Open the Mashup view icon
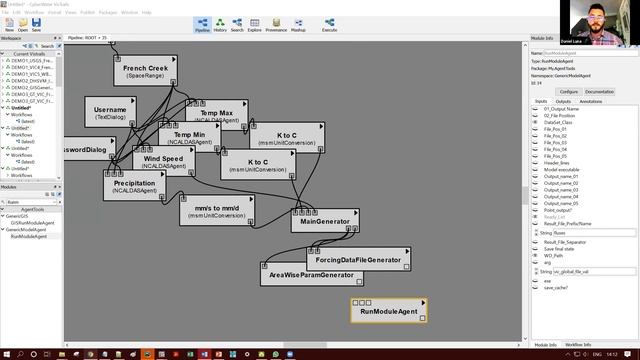The height and width of the screenshot is (360, 640). pos(298,24)
